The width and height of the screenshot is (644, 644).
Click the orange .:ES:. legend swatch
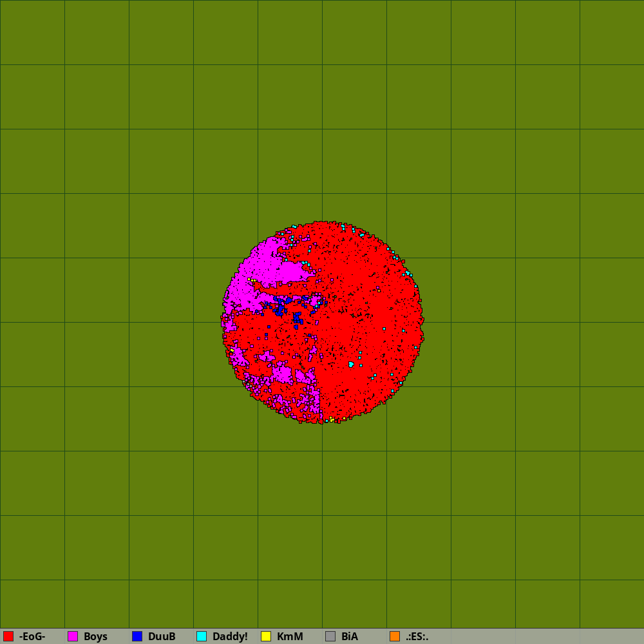point(395,636)
